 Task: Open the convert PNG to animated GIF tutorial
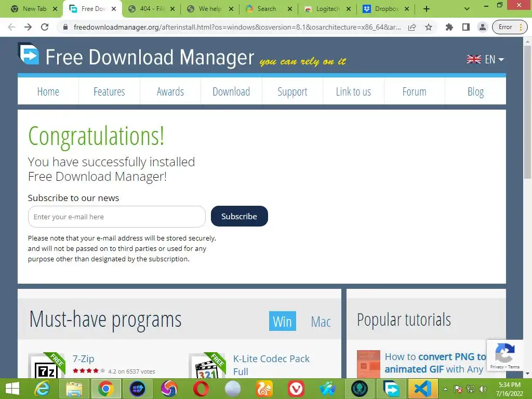pos(435,363)
